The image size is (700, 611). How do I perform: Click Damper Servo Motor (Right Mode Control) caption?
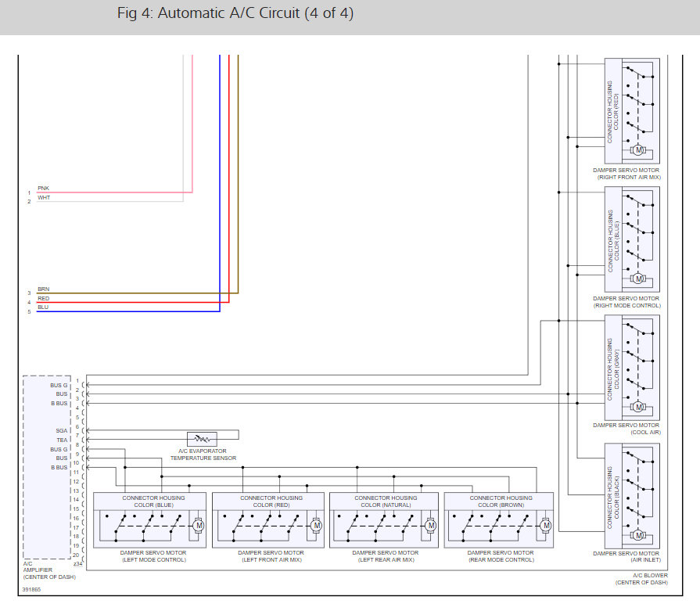[x=626, y=302]
